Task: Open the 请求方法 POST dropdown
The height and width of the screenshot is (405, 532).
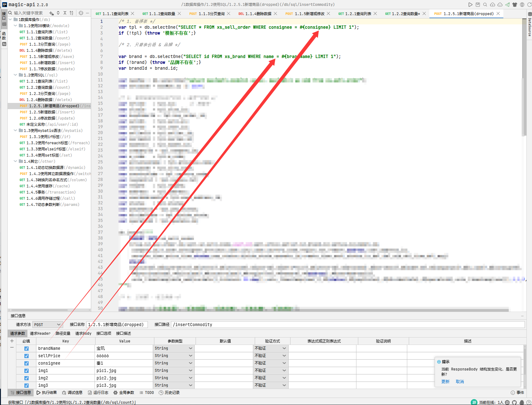Action: coord(47,325)
